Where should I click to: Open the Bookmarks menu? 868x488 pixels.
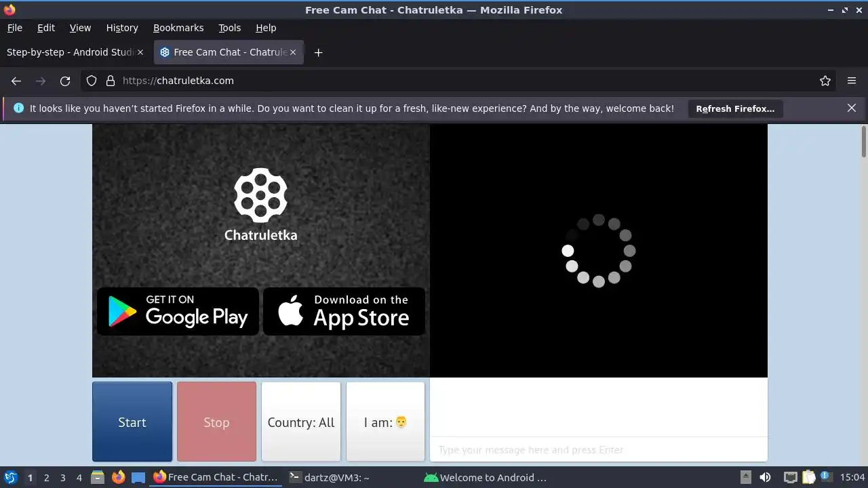178,28
